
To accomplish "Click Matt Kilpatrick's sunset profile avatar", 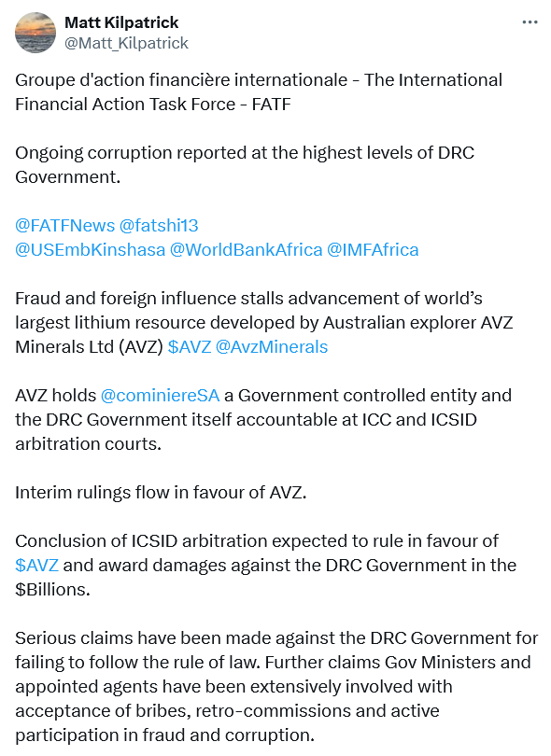I will pos(35,33).
